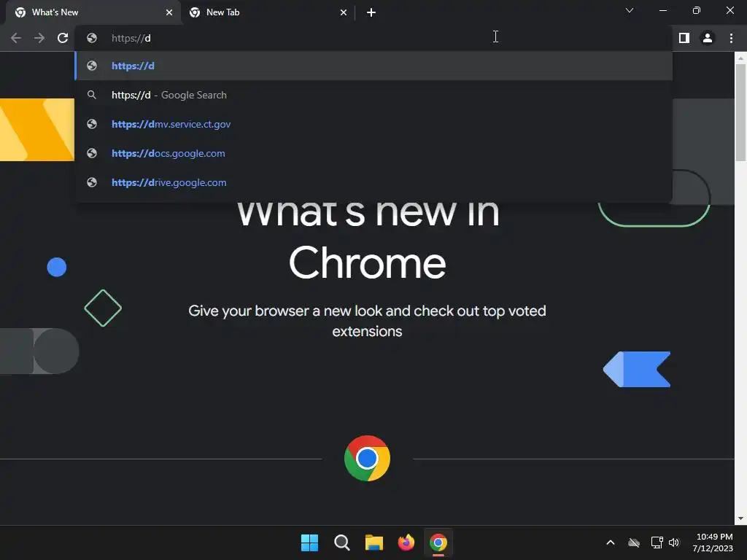This screenshot has height=560, width=747.
Task: Click the page vertical scrollbar thumb
Action: click(740, 112)
